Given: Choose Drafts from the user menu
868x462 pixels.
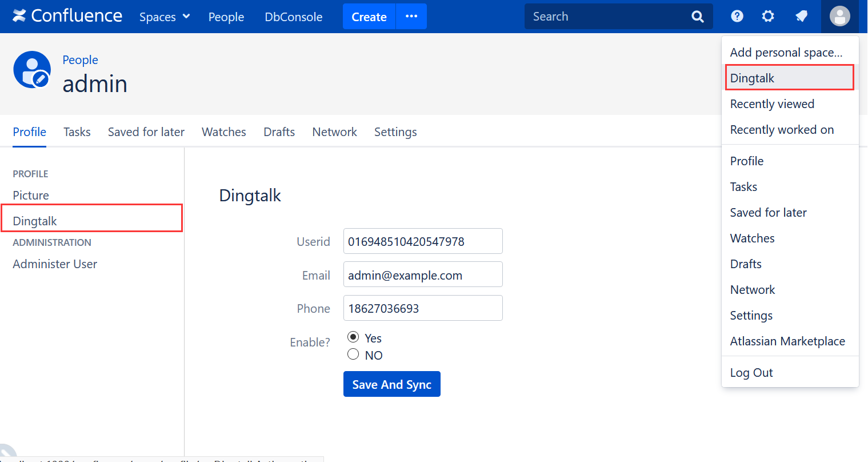Looking at the screenshot, I should point(790,264).
